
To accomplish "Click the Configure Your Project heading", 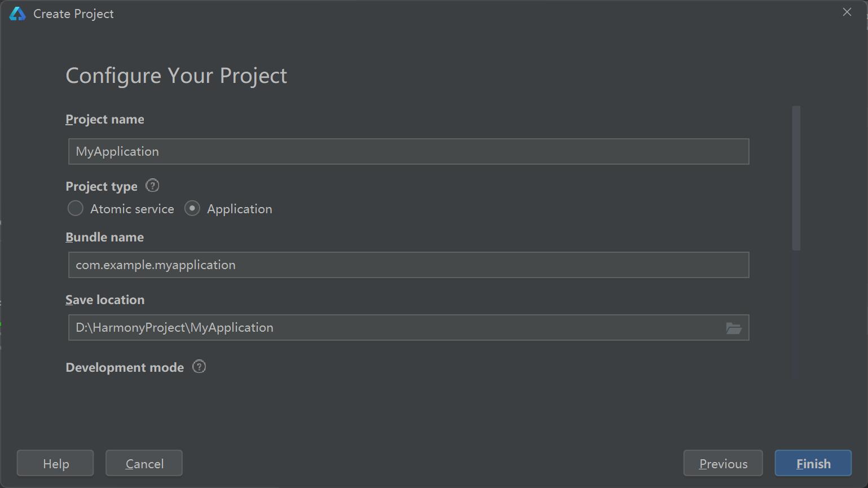I will pos(176,76).
